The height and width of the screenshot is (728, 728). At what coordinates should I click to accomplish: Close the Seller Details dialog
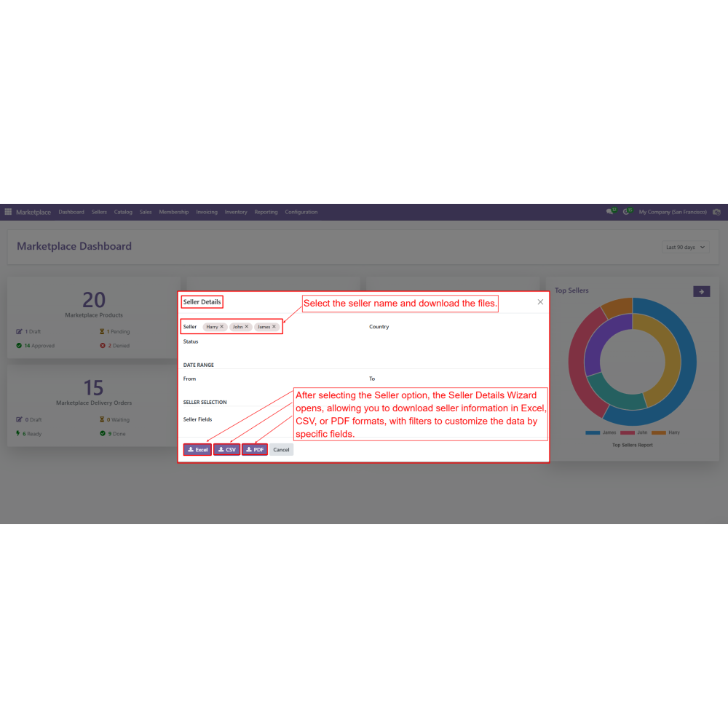540,301
